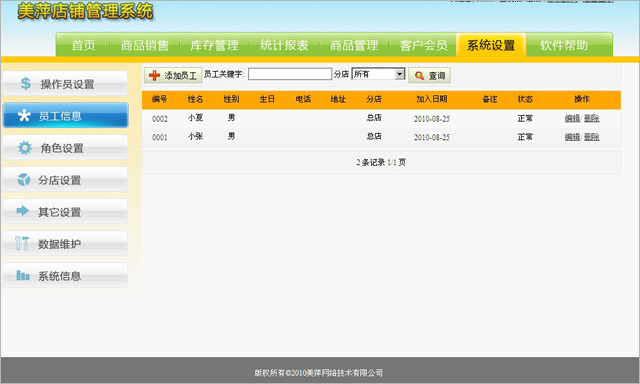Click 正常 status in row 0001
The height and width of the screenshot is (384, 640).
pos(525,137)
